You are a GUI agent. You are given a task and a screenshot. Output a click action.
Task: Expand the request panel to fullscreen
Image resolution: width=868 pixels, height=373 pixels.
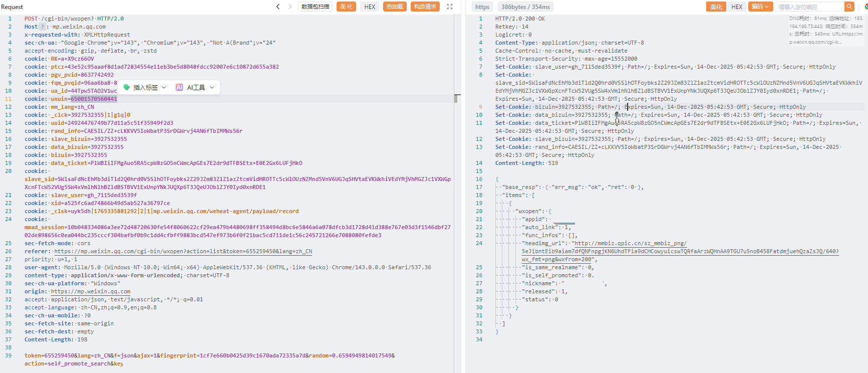click(x=449, y=7)
